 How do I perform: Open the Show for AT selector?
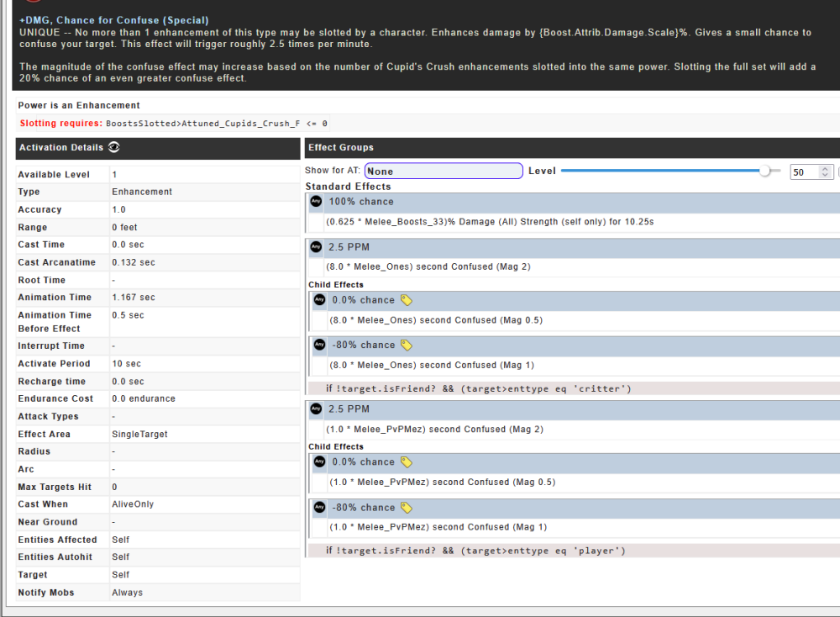[444, 171]
